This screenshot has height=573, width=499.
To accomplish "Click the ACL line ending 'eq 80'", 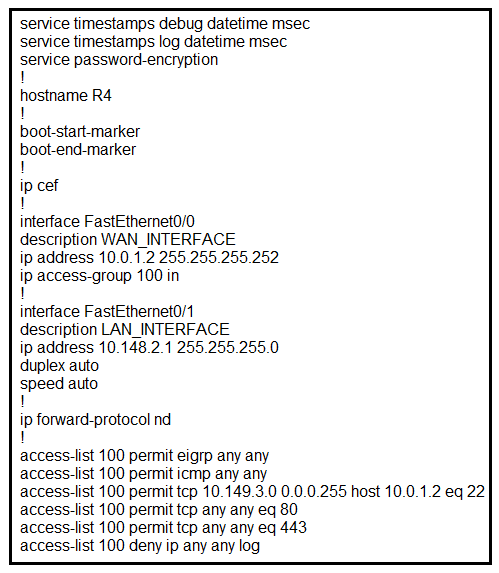I will [159, 510].
